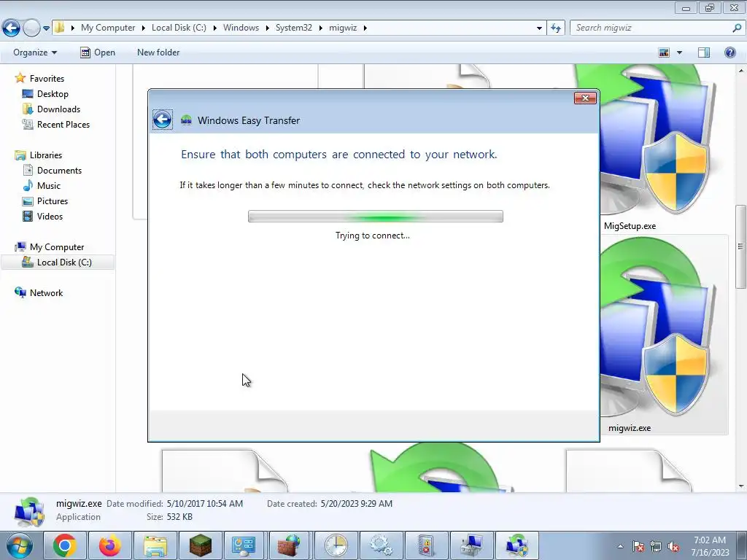Click the Search migwiz input field
The width and height of the screenshot is (747, 560).
(651, 28)
